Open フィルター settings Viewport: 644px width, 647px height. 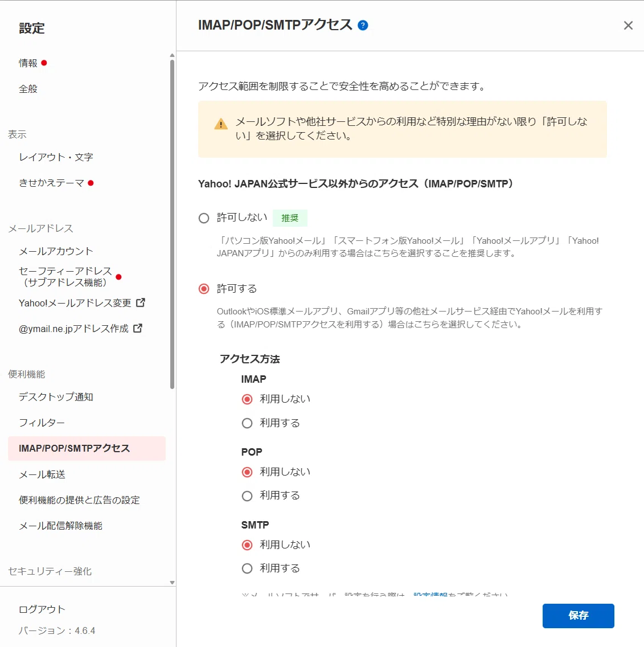pos(42,423)
